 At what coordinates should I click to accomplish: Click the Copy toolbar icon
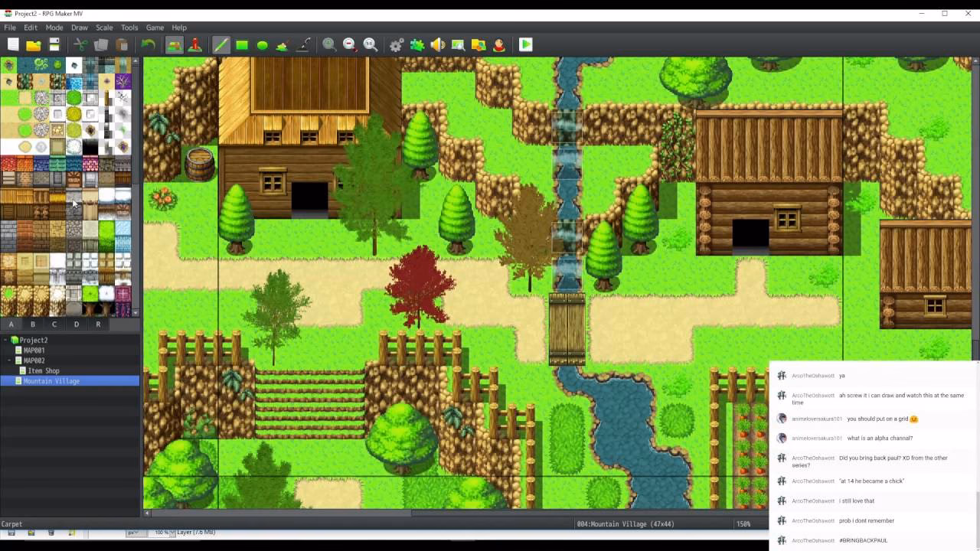tap(101, 45)
